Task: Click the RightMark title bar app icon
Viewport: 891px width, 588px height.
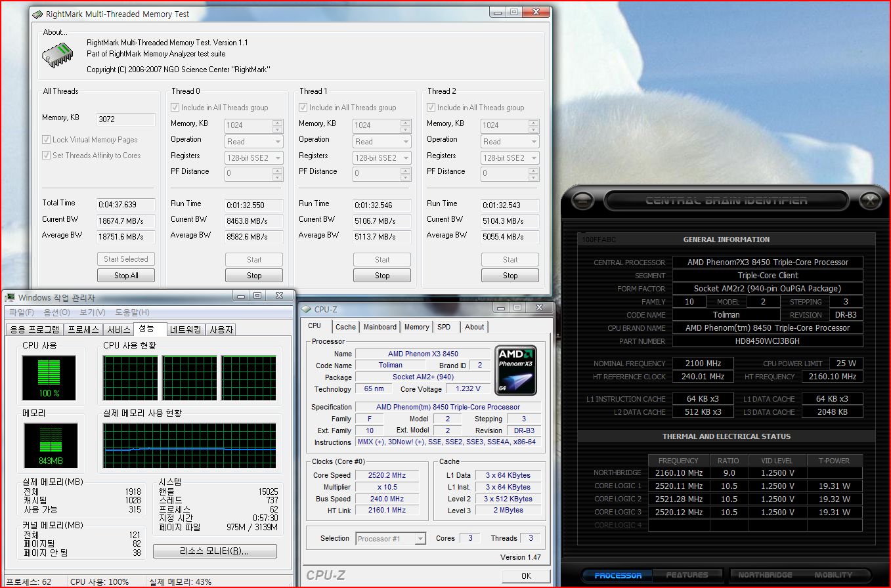Action: click(38, 13)
